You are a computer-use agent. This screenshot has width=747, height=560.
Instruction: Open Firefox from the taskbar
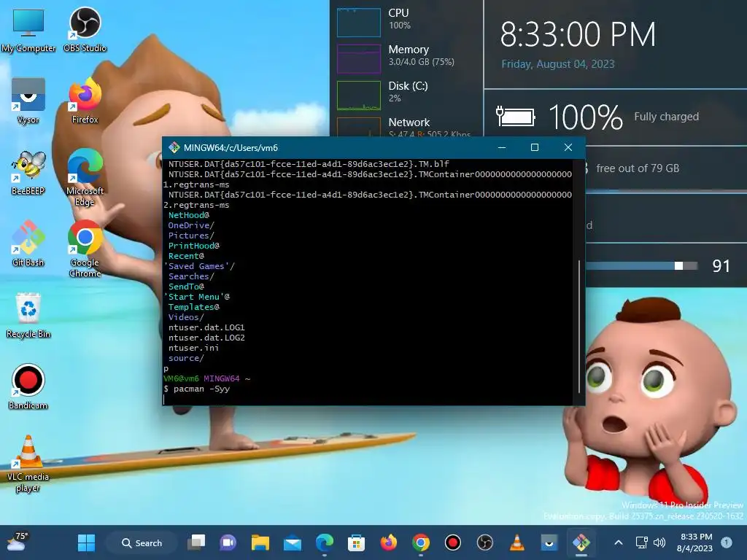point(389,542)
